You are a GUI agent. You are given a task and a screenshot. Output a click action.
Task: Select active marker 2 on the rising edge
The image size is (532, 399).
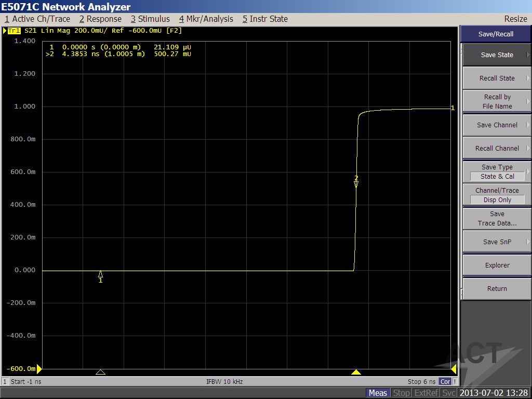pos(356,183)
